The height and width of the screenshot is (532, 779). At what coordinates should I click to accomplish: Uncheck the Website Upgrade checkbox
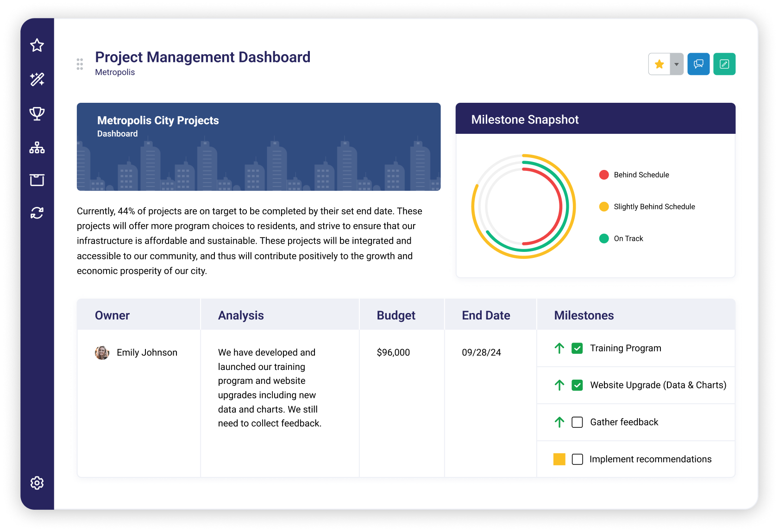577,385
